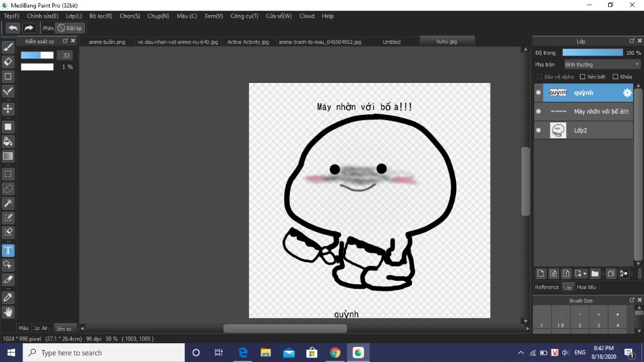Select the rectangular Selection tool
The image size is (644, 362).
point(8,174)
